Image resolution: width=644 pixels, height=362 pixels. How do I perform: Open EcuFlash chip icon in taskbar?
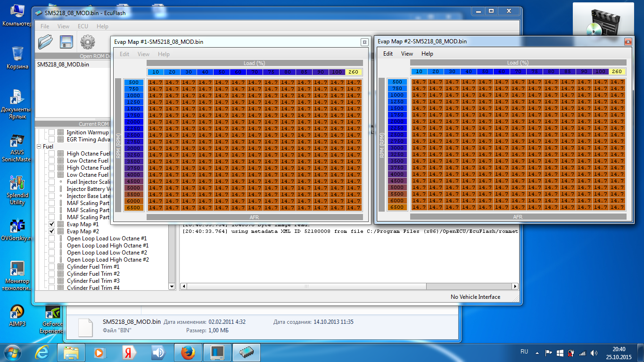pos(247,352)
